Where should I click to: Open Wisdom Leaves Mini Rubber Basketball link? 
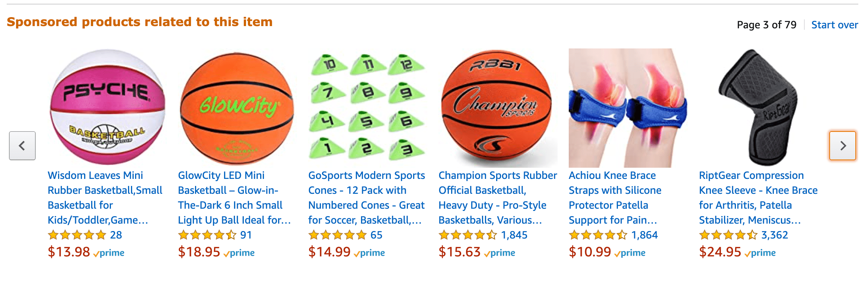[x=105, y=198]
